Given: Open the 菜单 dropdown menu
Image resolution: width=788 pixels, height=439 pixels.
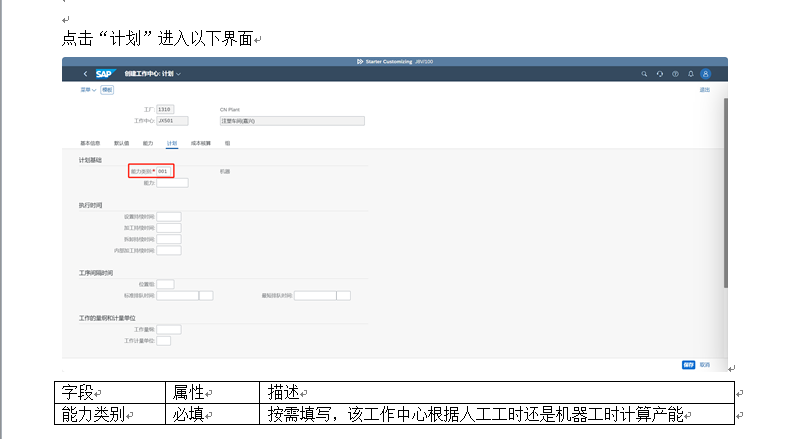Looking at the screenshot, I should (x=88, y=90).
